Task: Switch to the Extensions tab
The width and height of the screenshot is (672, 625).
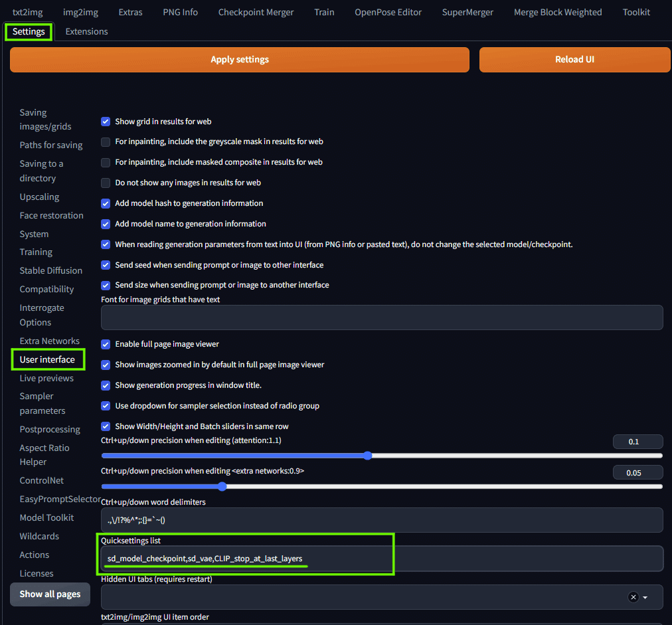Action: click(x=86, y=32)
